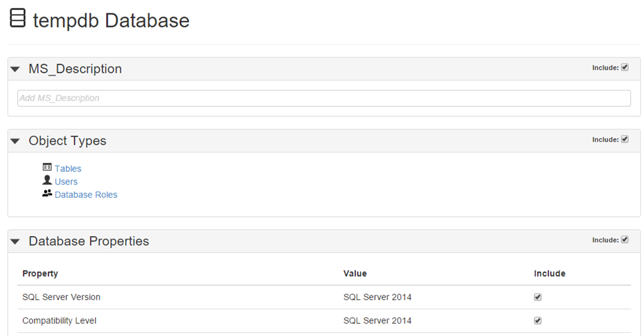The image size is (644, 336).
Task: Select the Compatibility Level property name cell
Action: [x=59, y=320]
